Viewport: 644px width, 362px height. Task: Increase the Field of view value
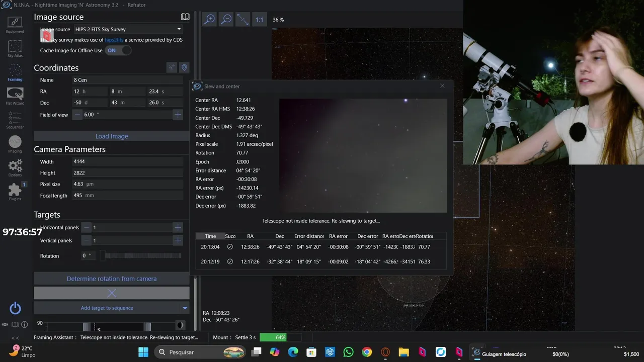pyautogui.click(x=178, y=115)
